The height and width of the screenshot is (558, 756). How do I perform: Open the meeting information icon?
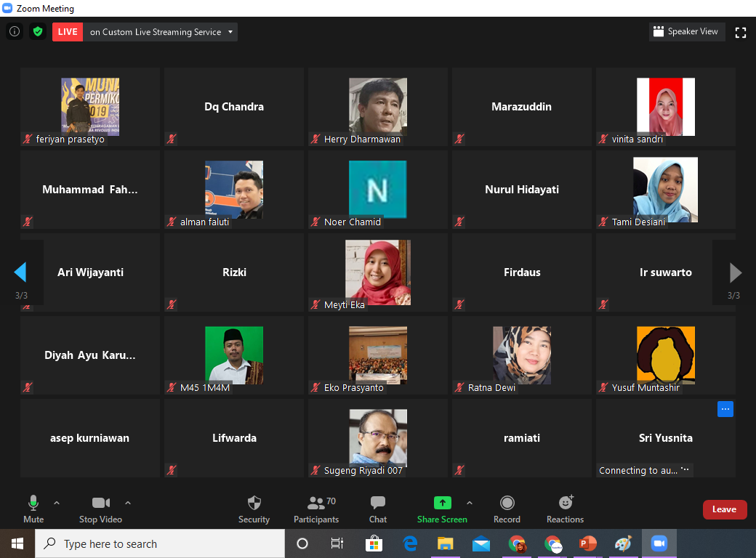click(14, 32)
